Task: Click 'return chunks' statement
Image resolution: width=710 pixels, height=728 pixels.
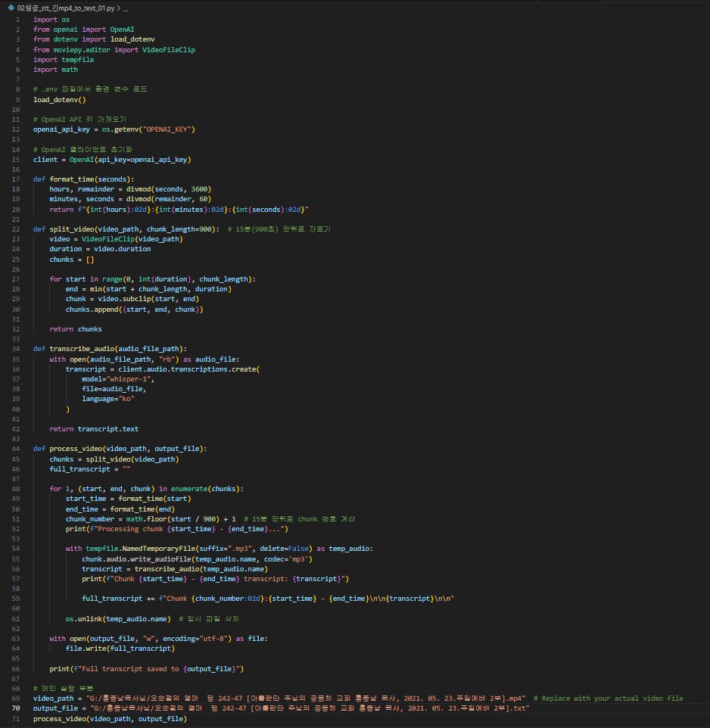Action: (76, 328)
